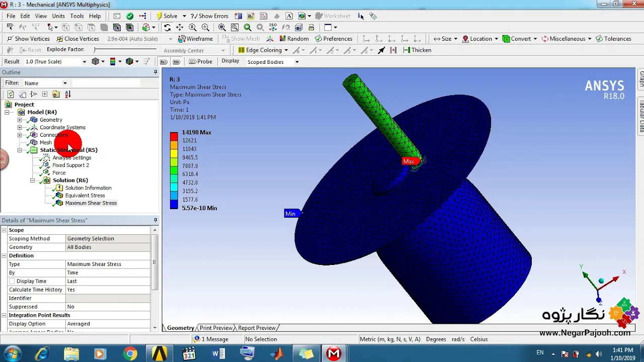Open the Preferences annotation settings
Image resolution: width=644 pixels, height=362 pixels.
(x=334, y=39)
